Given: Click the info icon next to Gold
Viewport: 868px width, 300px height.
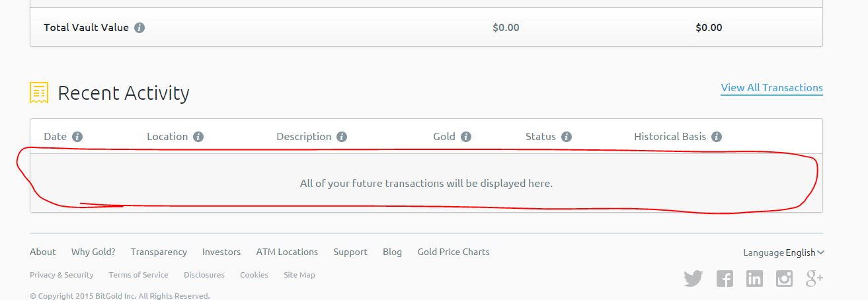Looking at the screenshot, I should click(x=466, y=137).
